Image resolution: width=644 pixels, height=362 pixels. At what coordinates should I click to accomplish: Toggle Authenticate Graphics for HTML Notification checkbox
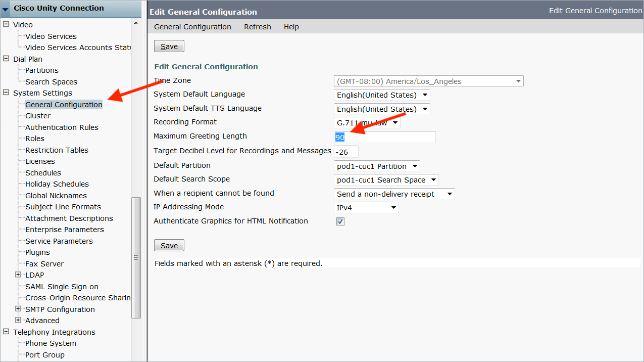340,221
